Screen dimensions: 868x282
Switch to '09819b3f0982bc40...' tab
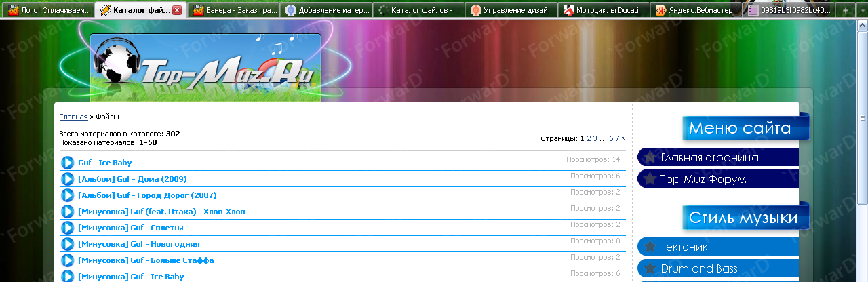[790, 10]
